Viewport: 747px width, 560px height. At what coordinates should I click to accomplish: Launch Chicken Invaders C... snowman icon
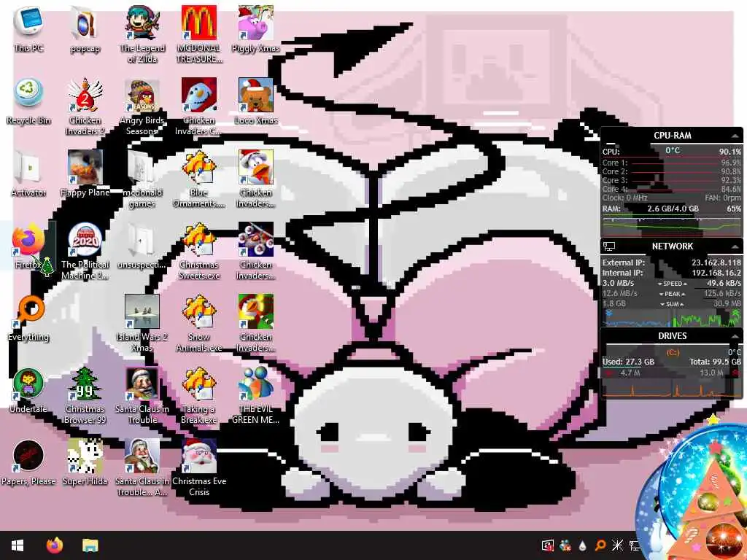point(199,106)
